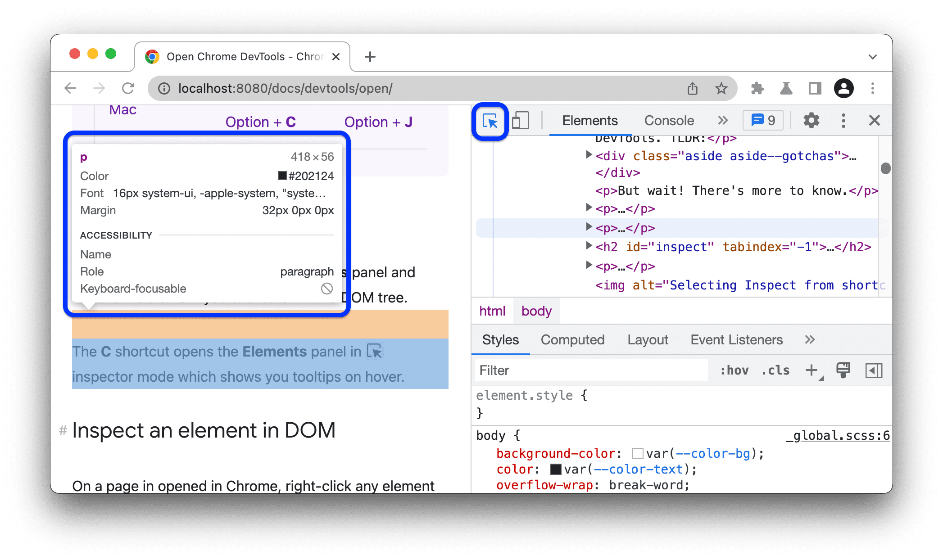Expand the h2 inspect element tree item

[x=585, y=247]
